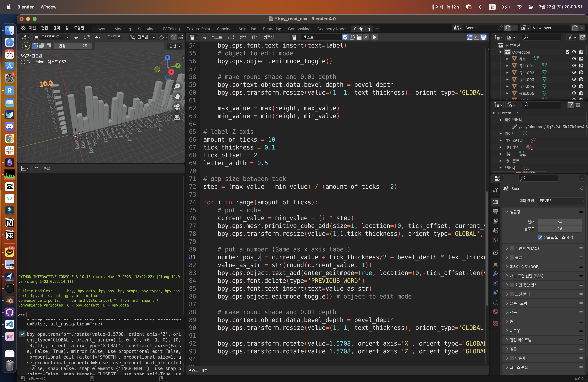Click the text datablock name field 텍스트
Screen dimensions: 588x382
tap(321, 37)
